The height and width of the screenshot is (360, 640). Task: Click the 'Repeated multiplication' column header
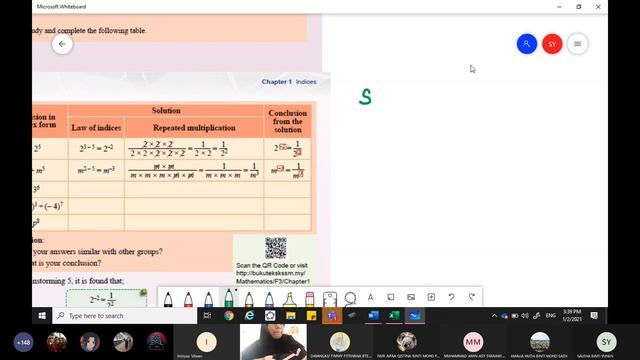coord(194,128)
